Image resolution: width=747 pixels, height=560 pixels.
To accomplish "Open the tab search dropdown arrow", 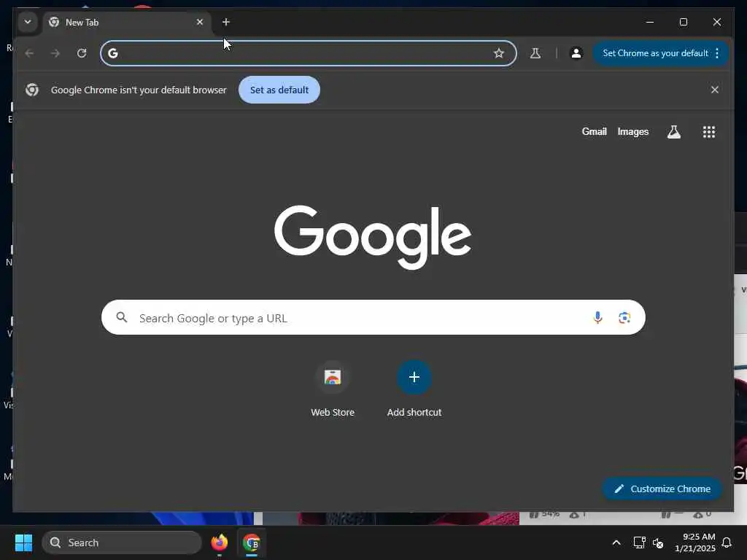I will pyautogui.click(x=28, y=22).
